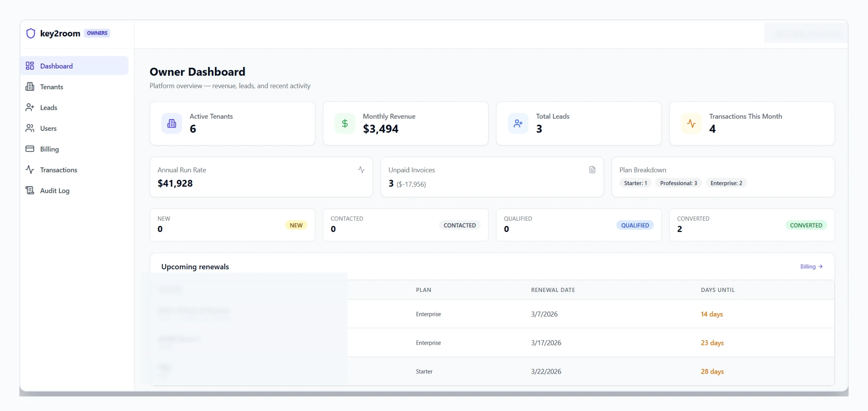Click the NEW lead status badge

(296, 225)
